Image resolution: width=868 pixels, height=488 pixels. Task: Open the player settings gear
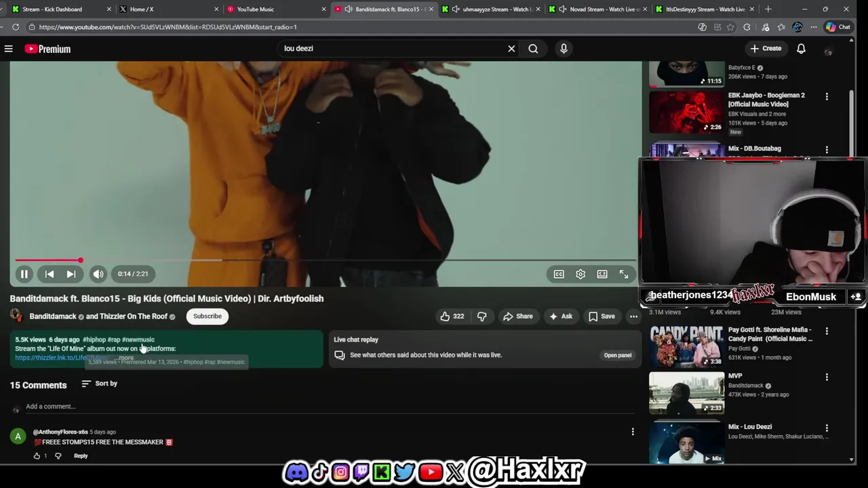click(x=580, y=274)
